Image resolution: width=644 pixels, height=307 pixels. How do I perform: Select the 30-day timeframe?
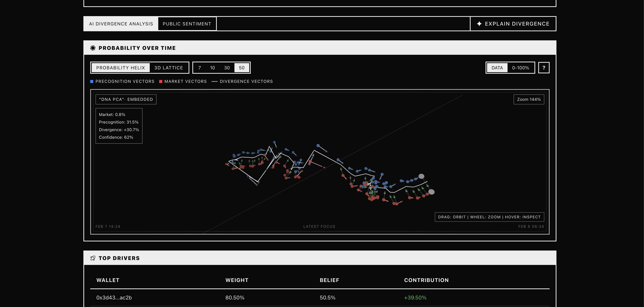click(227, 67)
